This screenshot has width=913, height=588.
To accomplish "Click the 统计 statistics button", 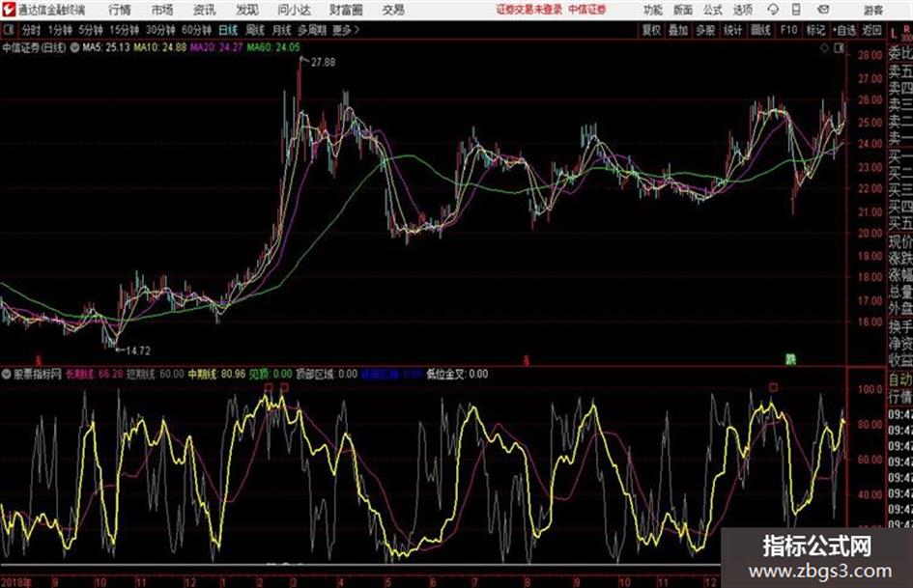I will point(732,30).
